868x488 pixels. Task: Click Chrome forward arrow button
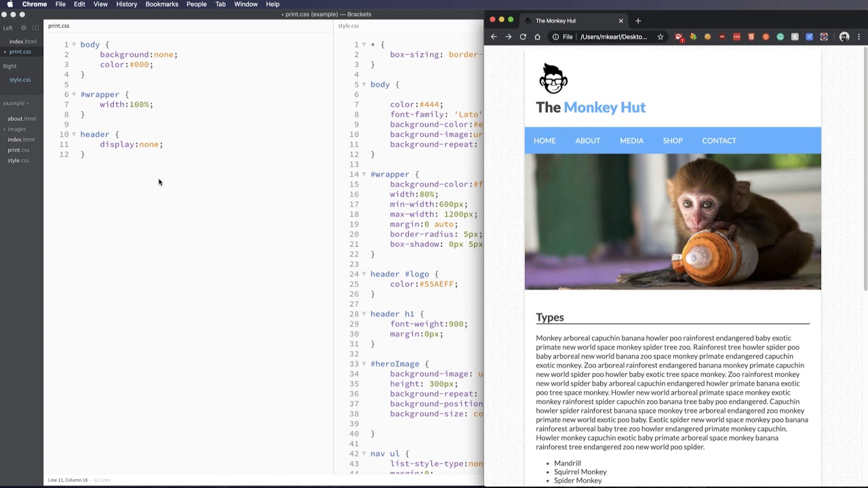tap(508, 37)
